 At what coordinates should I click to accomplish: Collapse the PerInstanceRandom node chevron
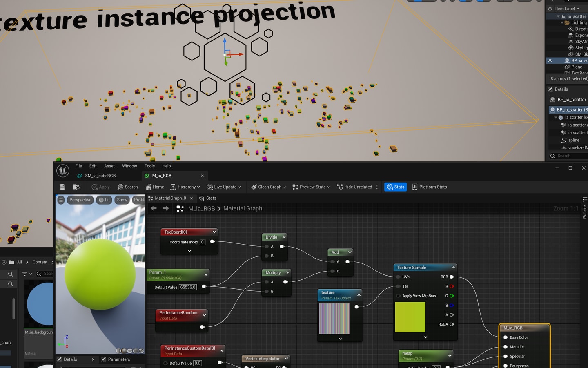point(204,315)
